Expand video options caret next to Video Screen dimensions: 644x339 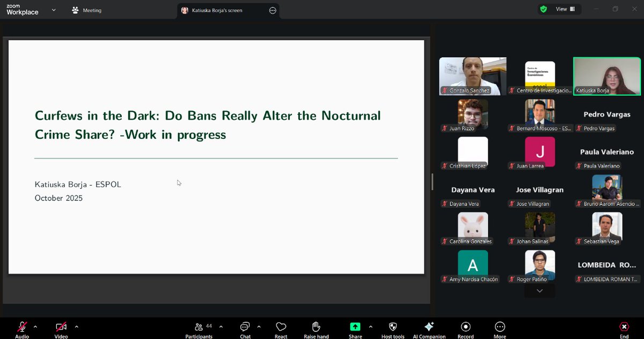pyautogui.click(x=76, y=326)
